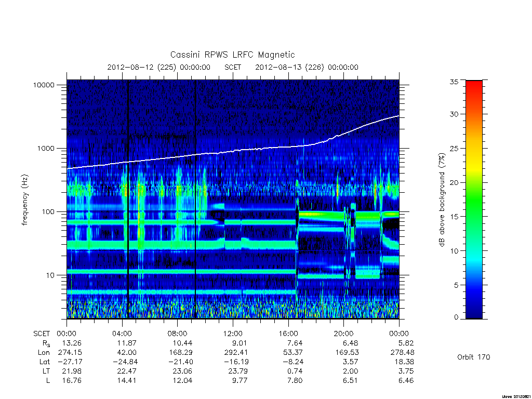This screenshot has width=532, height=399.
Task: Click the end date '2012-08-13 (226) 00:00:00'
Action: point(307,67)
